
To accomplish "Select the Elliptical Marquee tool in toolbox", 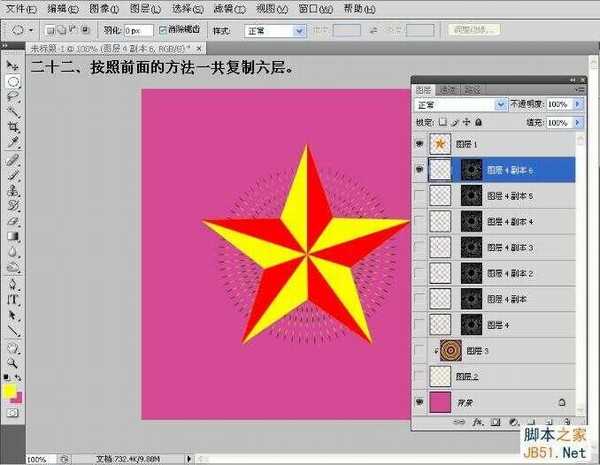I will [x=13, y=81].
